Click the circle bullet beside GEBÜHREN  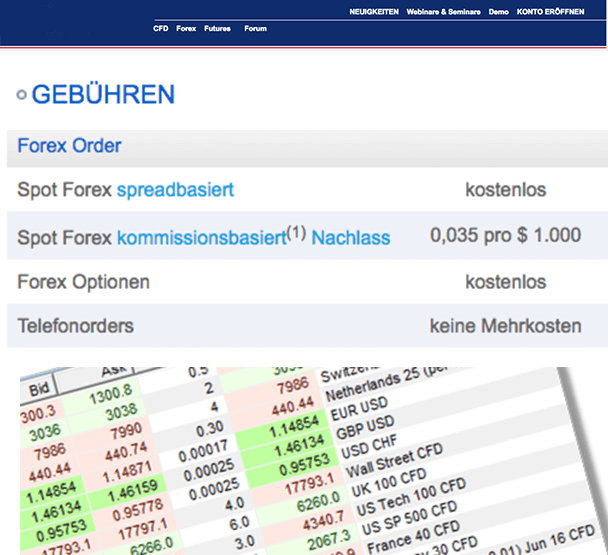[22, 94]
